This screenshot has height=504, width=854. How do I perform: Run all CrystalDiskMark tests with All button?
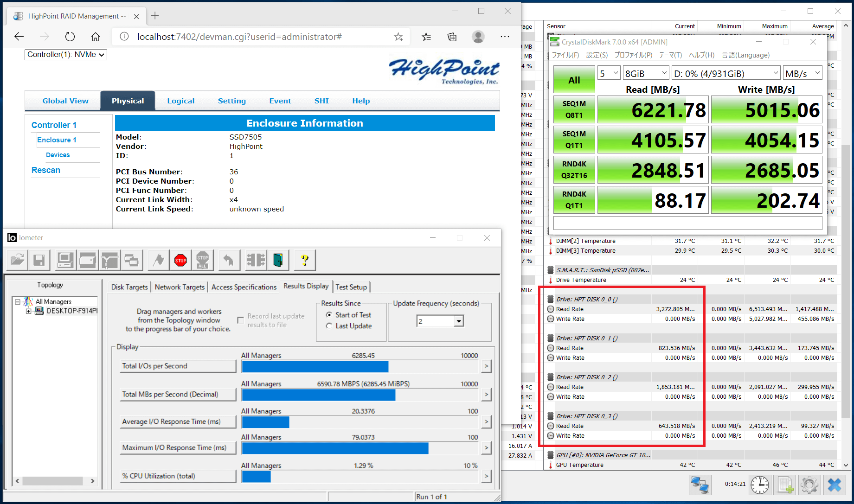pos(574,80)
